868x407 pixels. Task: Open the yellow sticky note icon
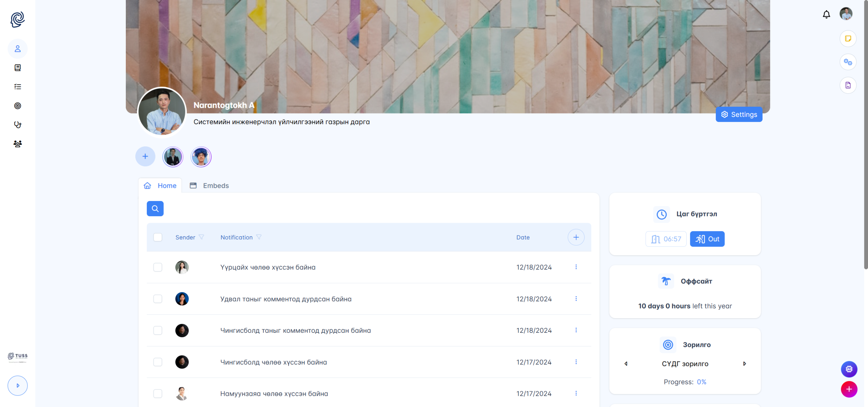tap(848, 39)
